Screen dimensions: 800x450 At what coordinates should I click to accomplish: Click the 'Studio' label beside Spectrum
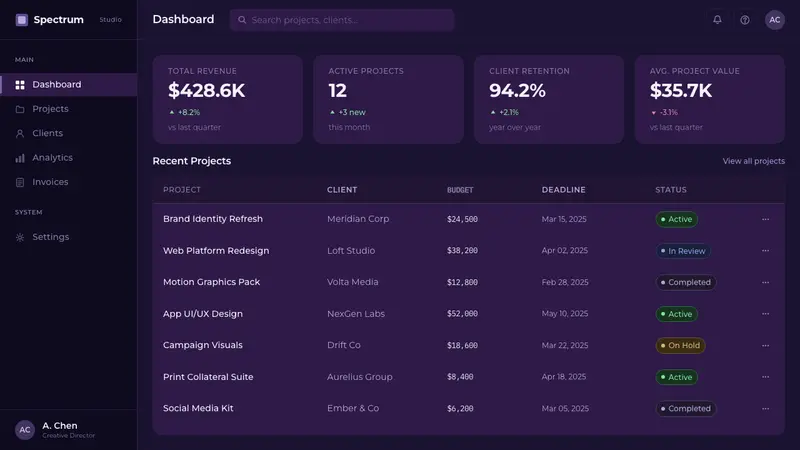click(110, 19)
